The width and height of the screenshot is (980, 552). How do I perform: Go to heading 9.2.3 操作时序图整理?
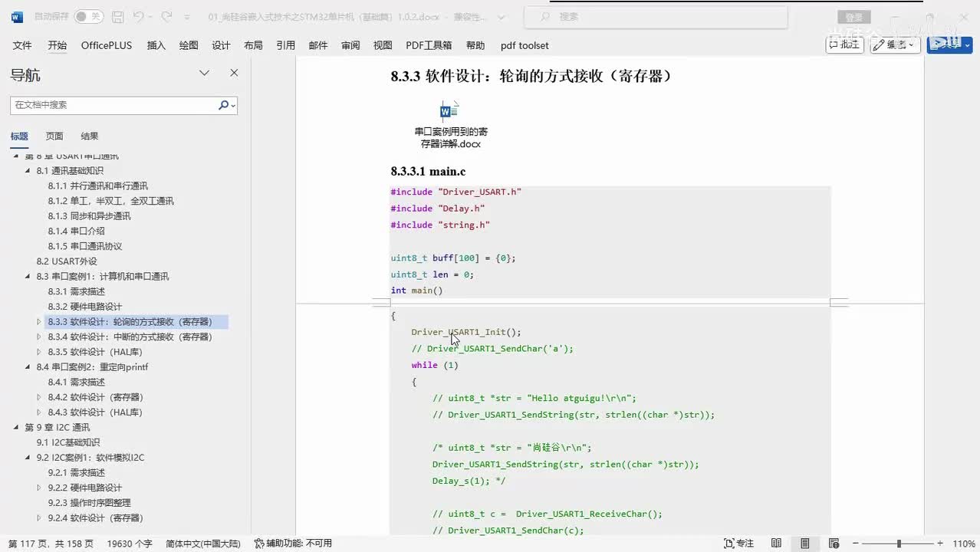click(x=90, y=503)
